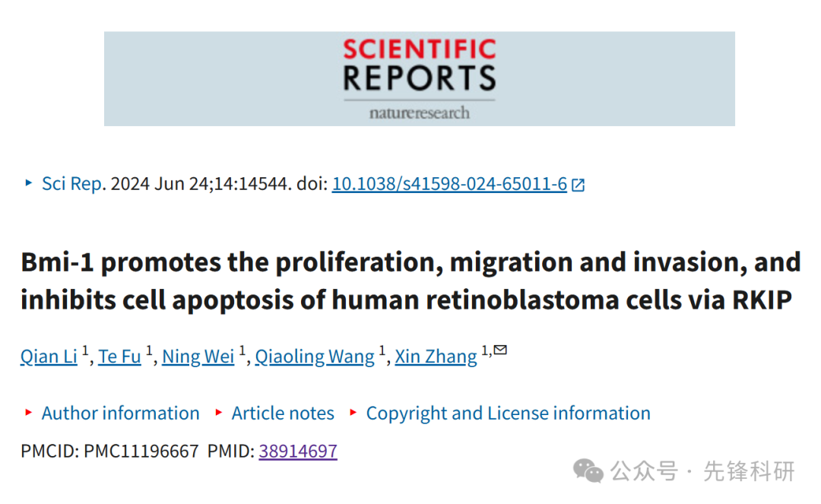
Task: Open author Qian Li's link
Action: click(49, 357)
